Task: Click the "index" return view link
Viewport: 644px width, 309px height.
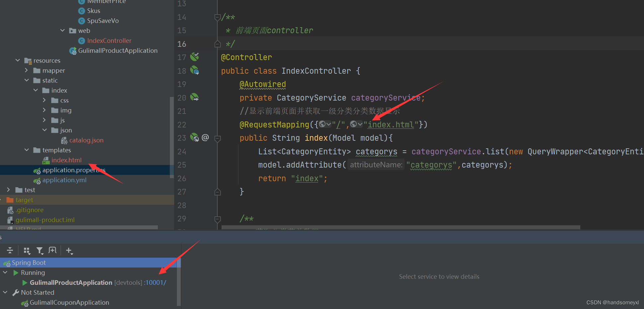Action: 307,179
